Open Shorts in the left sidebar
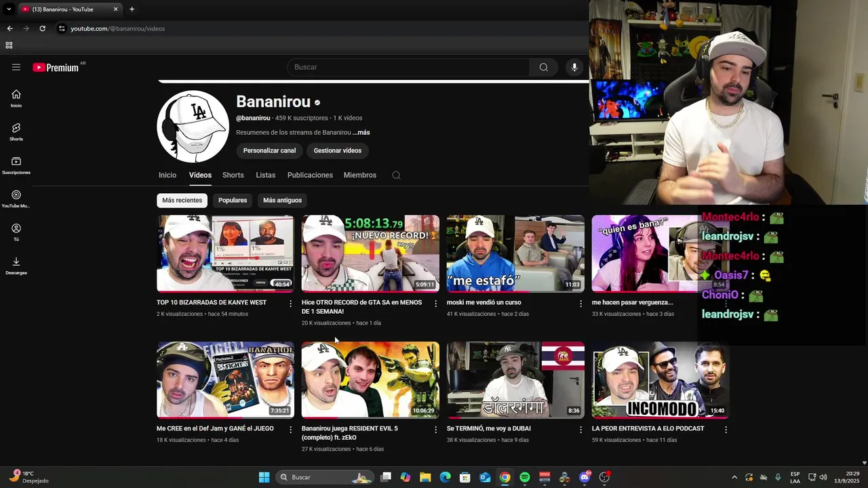Screen dimensions: 868x488 click(16, 132)
